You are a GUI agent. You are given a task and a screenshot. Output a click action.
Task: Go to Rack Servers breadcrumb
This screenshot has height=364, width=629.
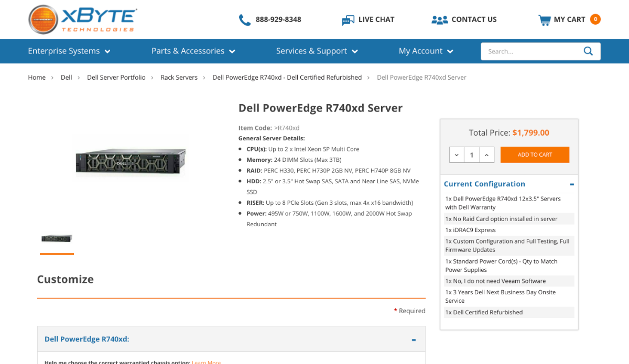(179, 78)
